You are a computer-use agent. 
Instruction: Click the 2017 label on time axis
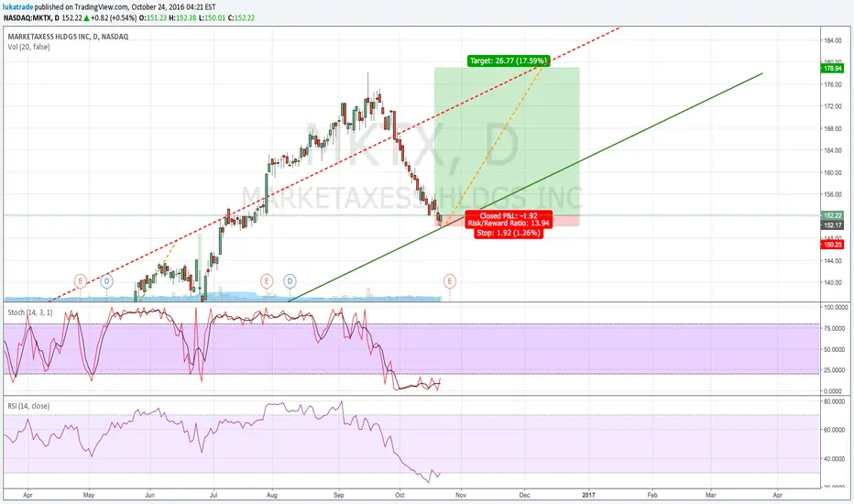[589, 495]
